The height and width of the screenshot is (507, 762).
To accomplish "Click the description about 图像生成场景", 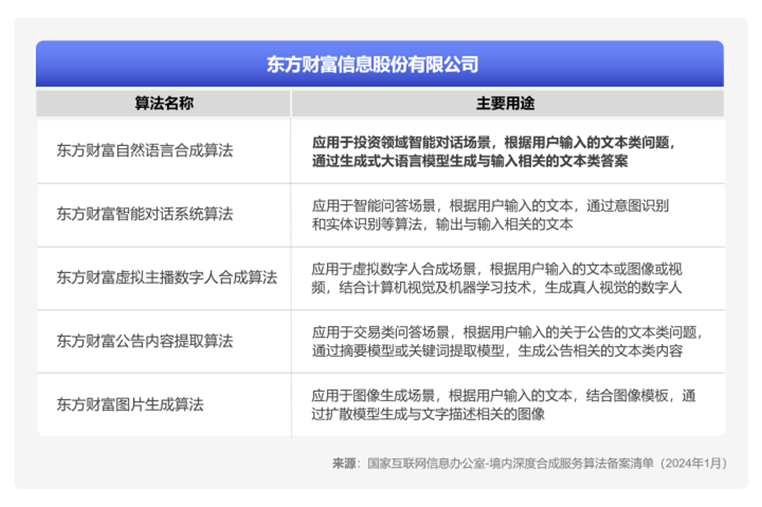I will coord(503,404).
